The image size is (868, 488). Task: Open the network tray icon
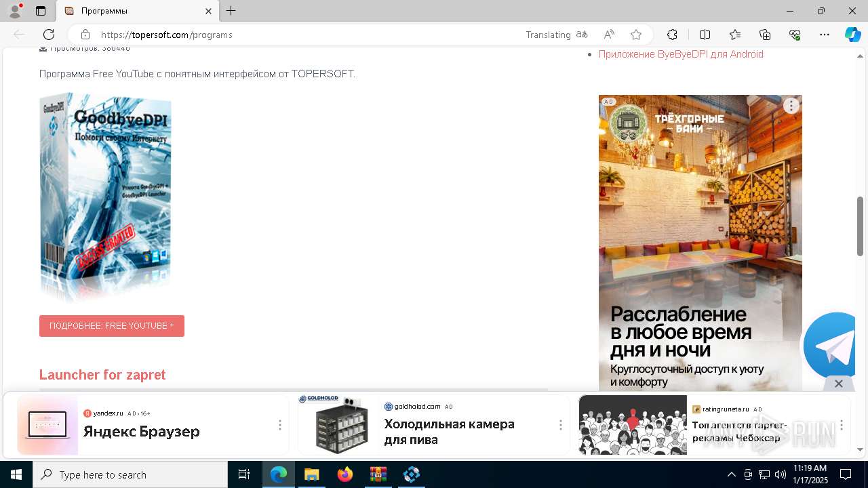[764, 474]
